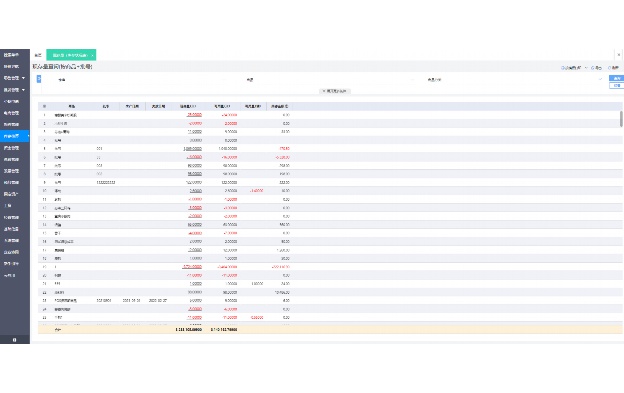Click the blue icon left of filter row
Image resolution: width=624 pixels, height=393 pixels.
(39, 79)
